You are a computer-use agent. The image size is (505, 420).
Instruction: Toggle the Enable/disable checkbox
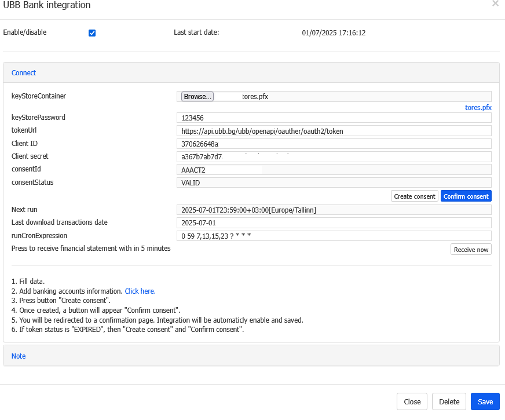pyautogui.click(x=92, y=33)
